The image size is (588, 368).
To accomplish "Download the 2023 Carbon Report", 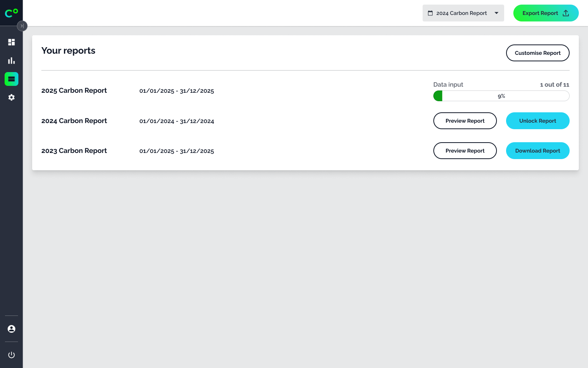I will [x=537, y=151].
